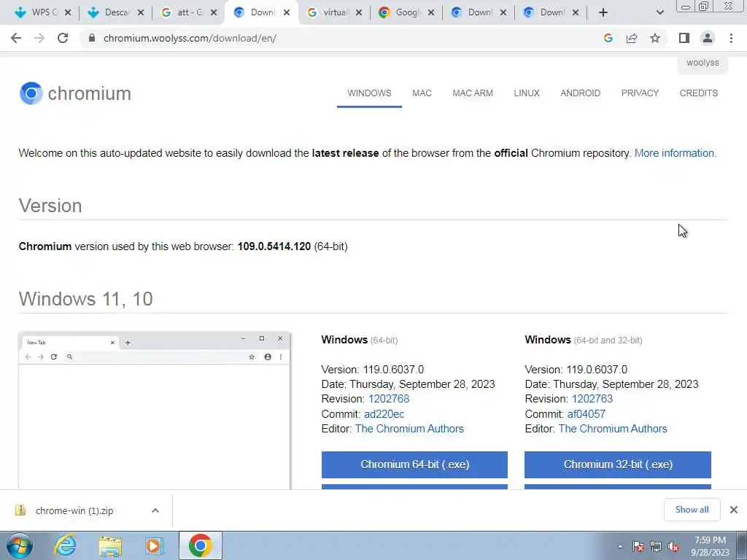Open the volume speaker tray icon

point(673,547)
